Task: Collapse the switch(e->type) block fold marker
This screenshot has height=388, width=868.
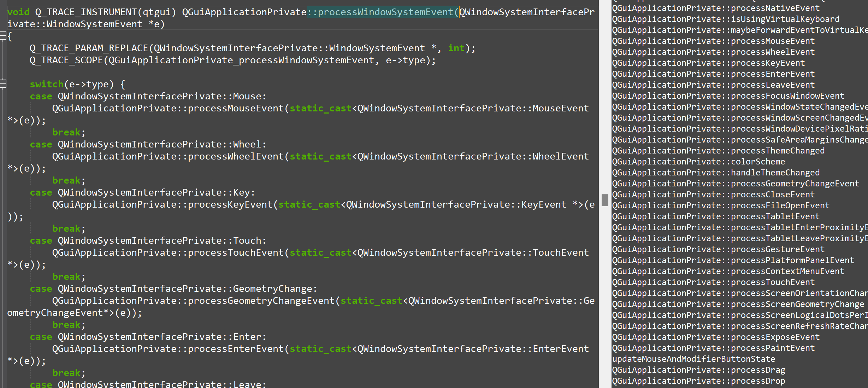Action: click(3, 84)
